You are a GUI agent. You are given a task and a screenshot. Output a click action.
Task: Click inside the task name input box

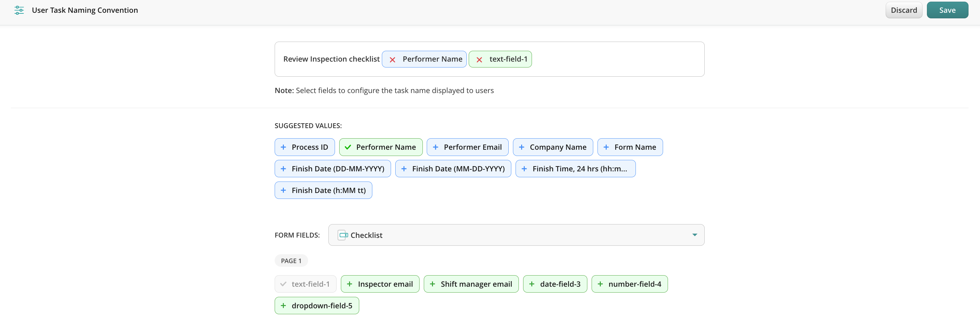616,59
